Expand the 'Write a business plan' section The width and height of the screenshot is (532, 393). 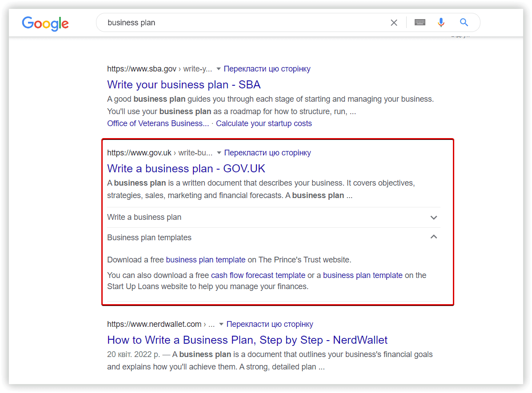pos(434,218)
